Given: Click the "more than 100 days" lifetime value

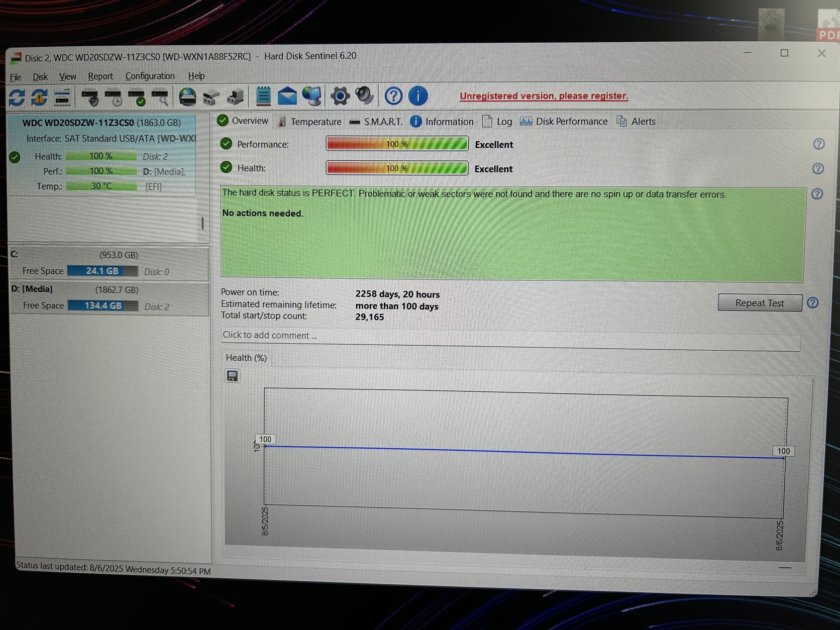Looking at the screenshot, I should click(x=397, y=306).
